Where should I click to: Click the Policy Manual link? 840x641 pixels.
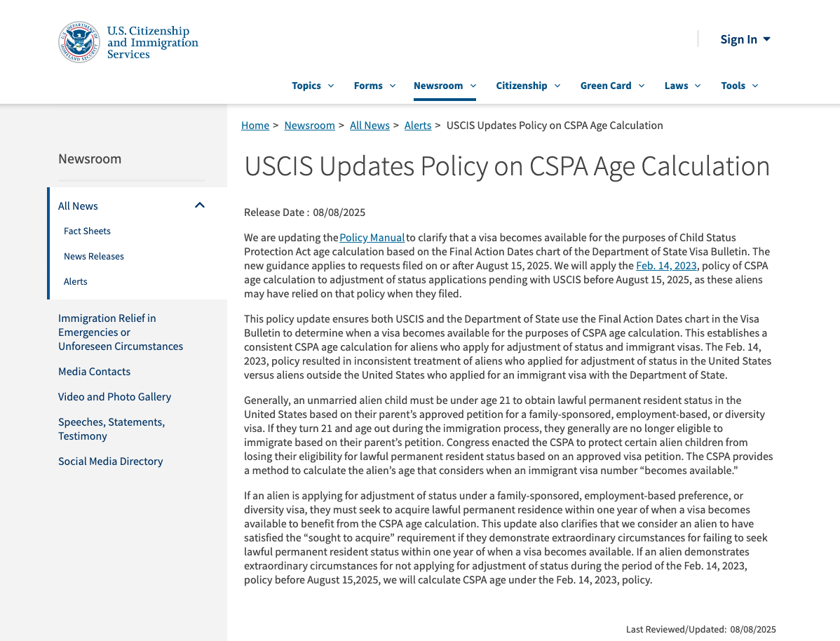coord(372,237)
